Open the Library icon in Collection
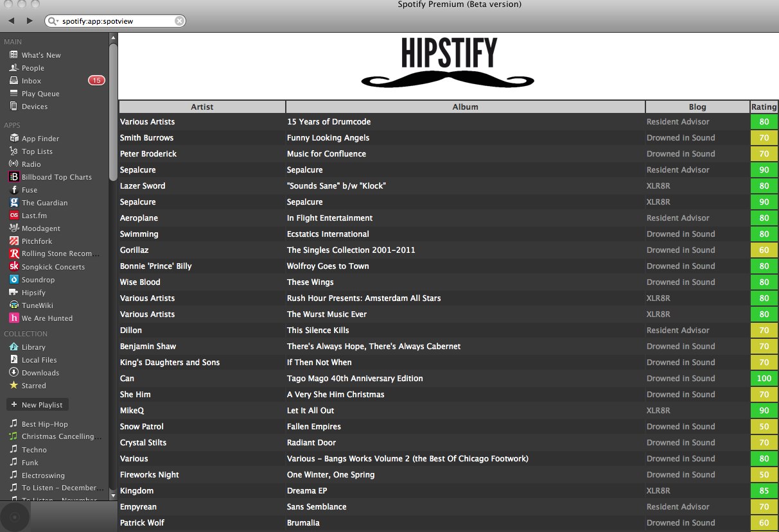 [x=13, y=347]
